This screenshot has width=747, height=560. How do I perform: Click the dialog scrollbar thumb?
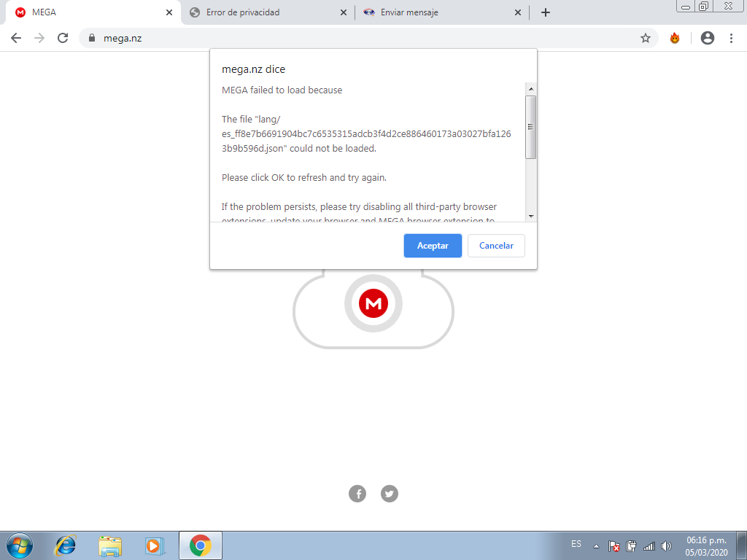click(531, 127)
